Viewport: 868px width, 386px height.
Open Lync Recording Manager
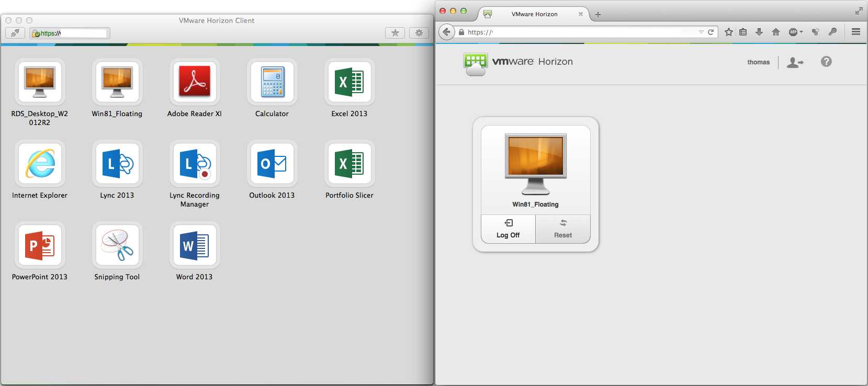(194, 164)
